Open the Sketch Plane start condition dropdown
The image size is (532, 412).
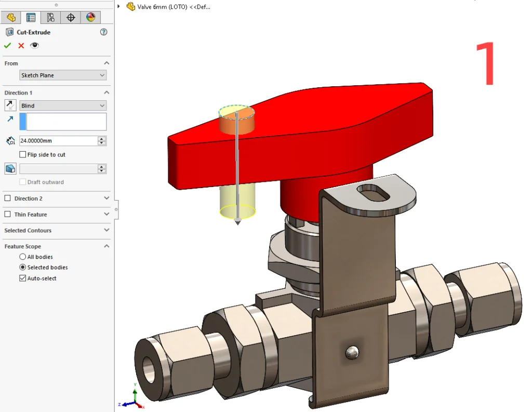tap(63, 75)
